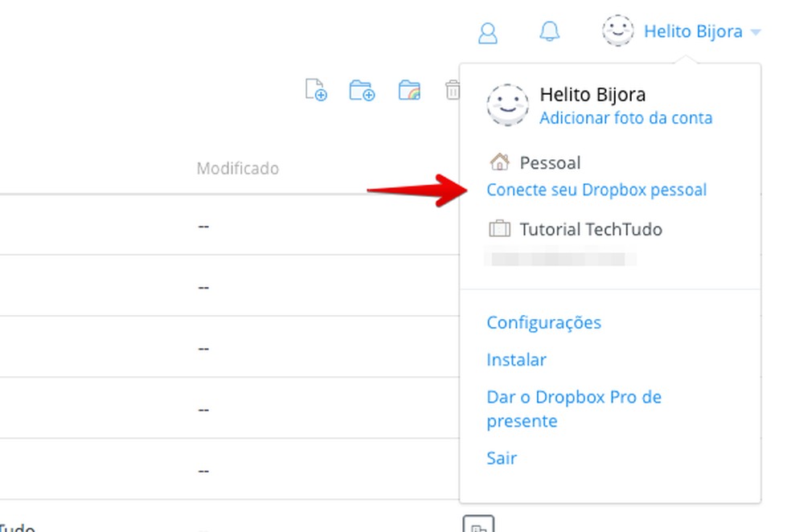Click the Adicionar foto da conta link
791x532 pixels.
coord(625,118)
